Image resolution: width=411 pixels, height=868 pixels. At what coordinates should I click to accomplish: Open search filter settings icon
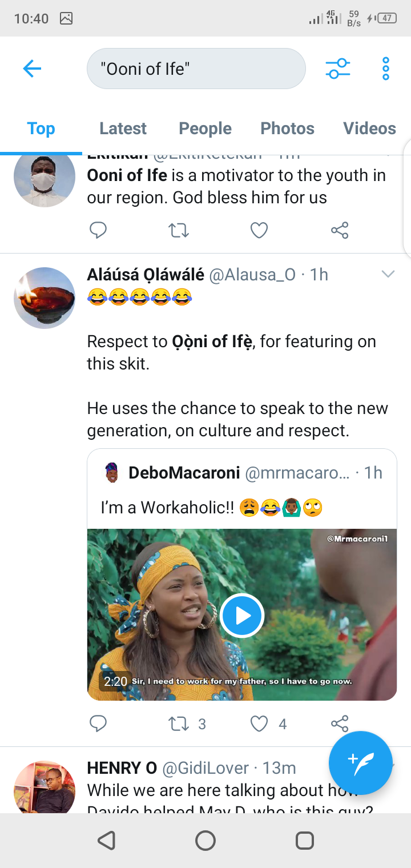[x=338, y=69]
